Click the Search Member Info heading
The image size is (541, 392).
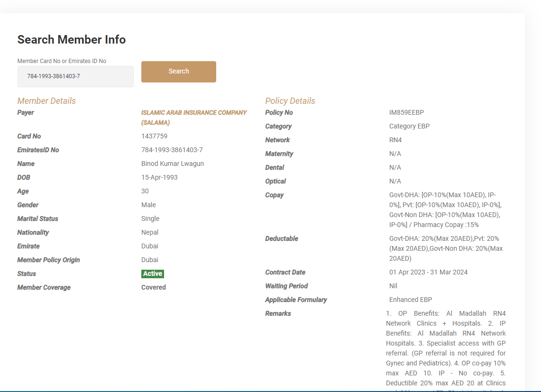click(72, 40)
